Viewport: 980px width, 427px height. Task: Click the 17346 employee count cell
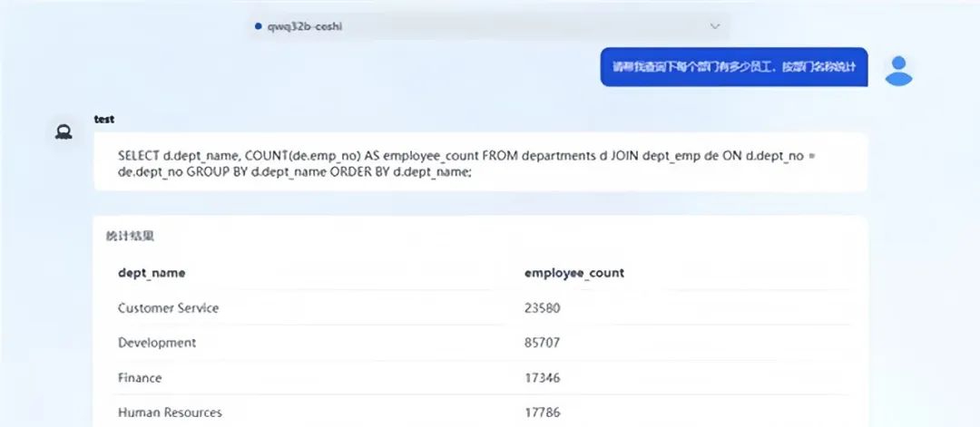tap(542, 377)
